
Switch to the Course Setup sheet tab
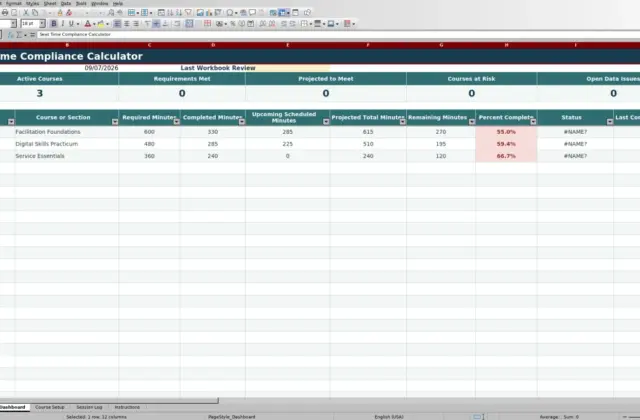[x=50, y=407]
